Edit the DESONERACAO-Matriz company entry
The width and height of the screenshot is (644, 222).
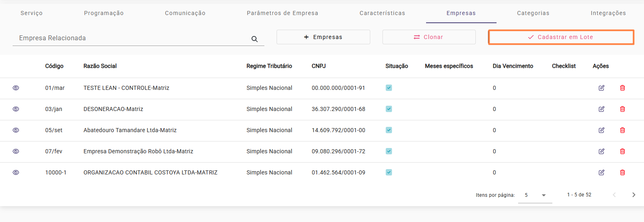601,109
